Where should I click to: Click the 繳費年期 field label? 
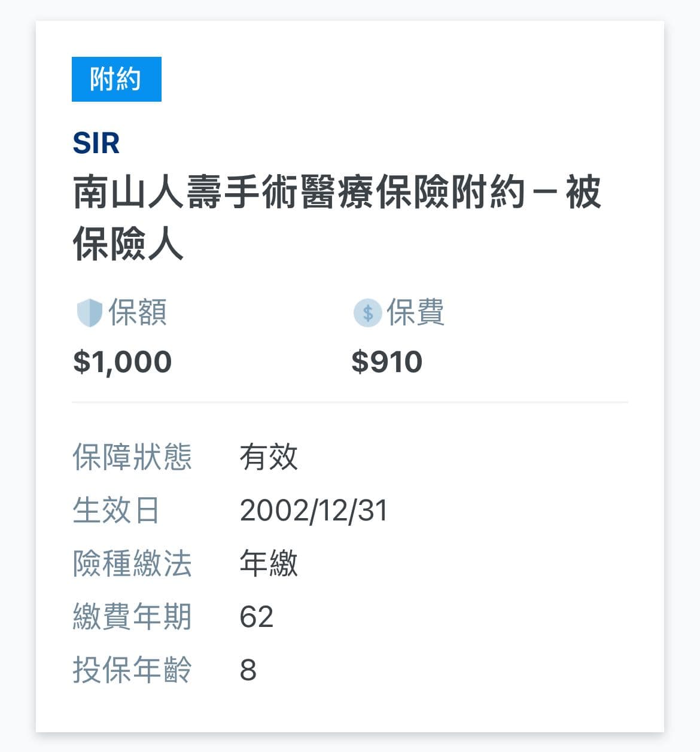132,617
